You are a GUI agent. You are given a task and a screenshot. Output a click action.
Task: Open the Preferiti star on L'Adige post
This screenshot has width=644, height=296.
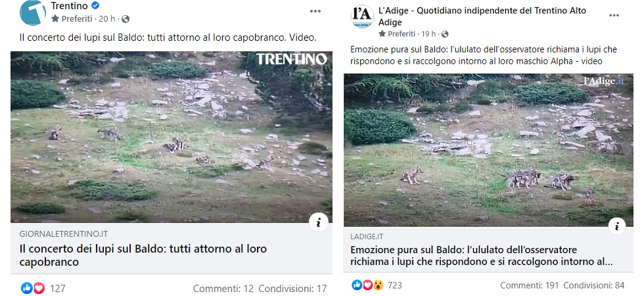(383, 34)
